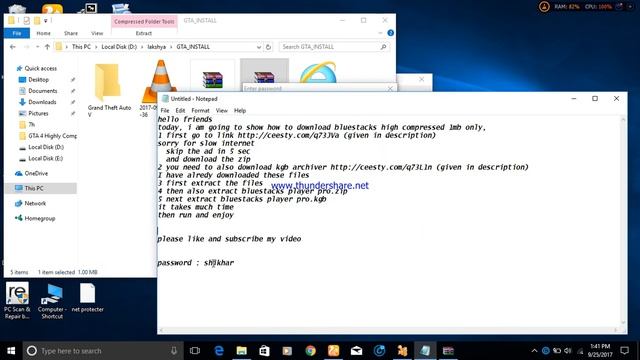Open Explorer help via the blue question mark

point(391,33)
